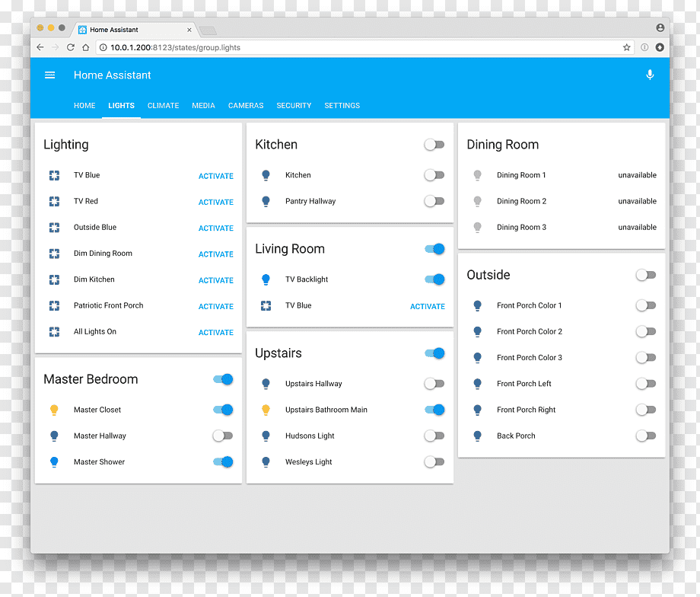The image size is (700, 597).
Task: Click the TV Backlight bulb icon
Action: 266,279
